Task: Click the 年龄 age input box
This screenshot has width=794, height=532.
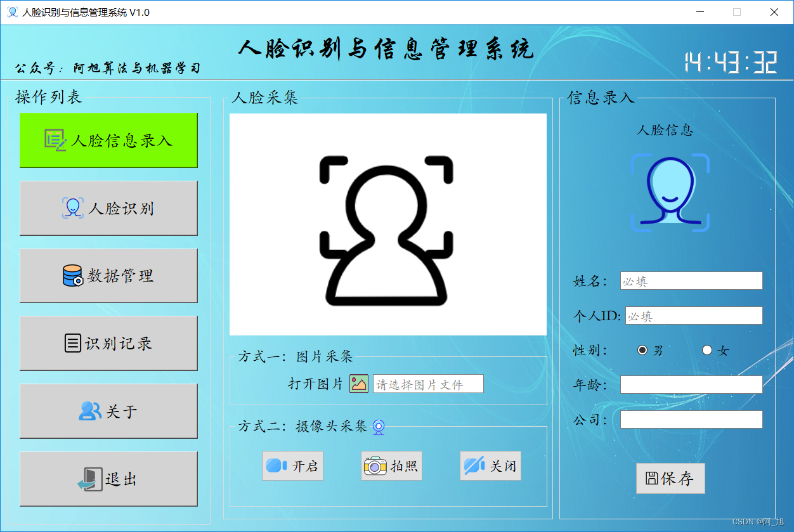Action: click(691, 384)
